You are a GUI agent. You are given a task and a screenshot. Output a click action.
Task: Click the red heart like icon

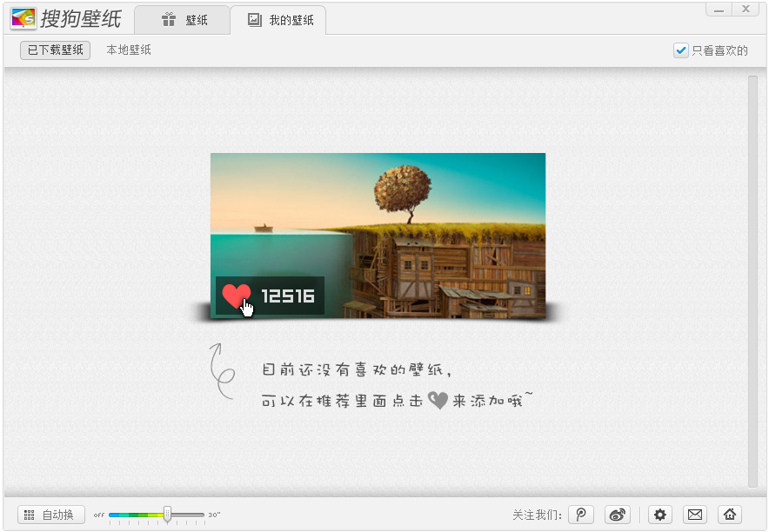[x=236, y=296]
